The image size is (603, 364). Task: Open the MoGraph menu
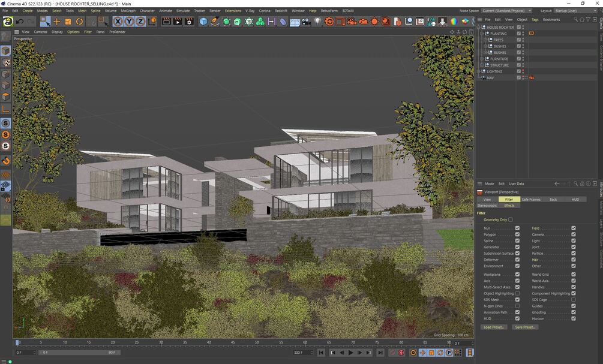click(x=128, y=11)
